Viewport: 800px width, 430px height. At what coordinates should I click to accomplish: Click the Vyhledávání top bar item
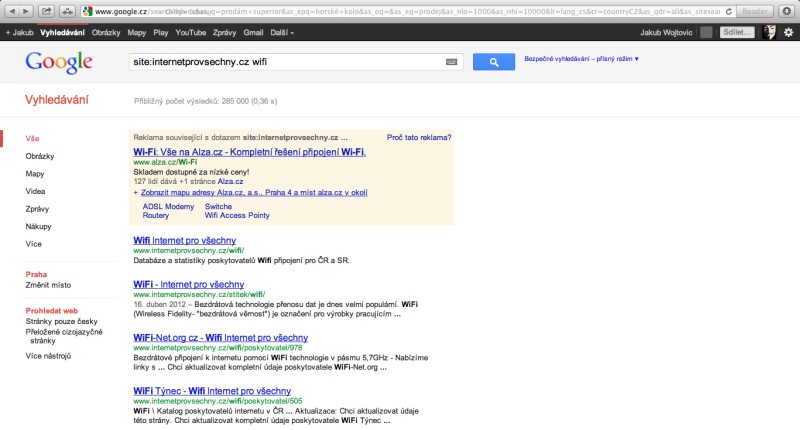62,32
